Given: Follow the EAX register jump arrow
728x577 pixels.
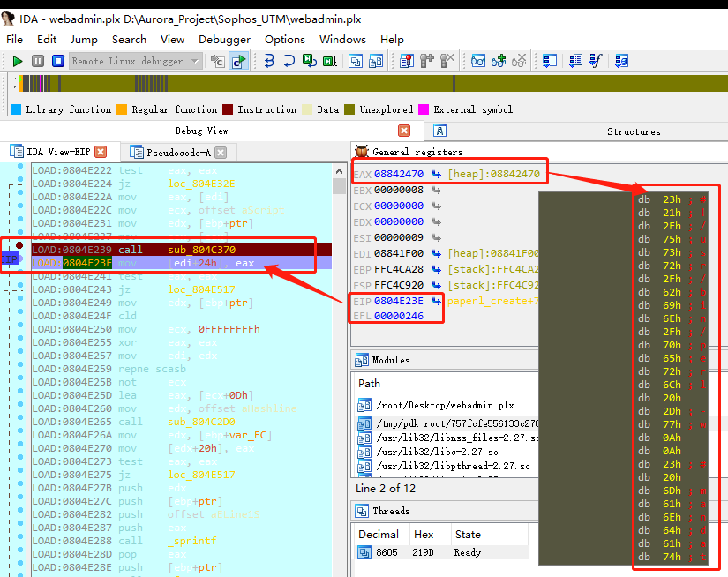Looking at the screenshot, I should 437,174.
